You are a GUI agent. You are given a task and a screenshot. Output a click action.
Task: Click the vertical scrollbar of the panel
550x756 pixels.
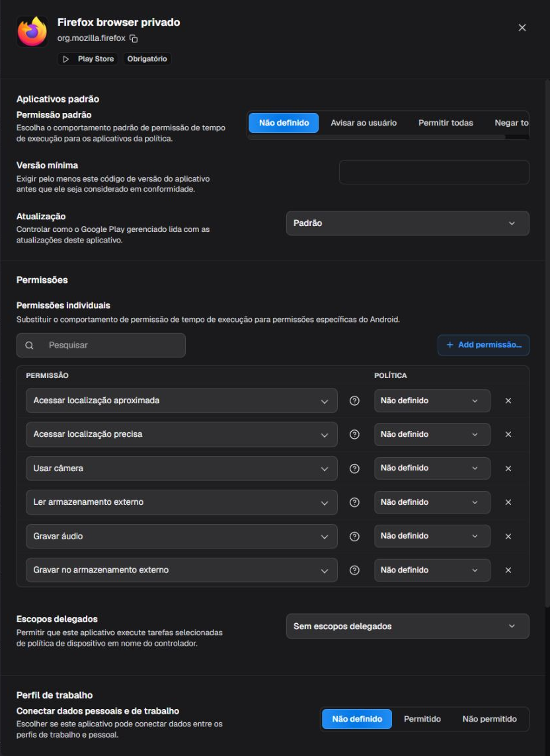pos(547,342)
